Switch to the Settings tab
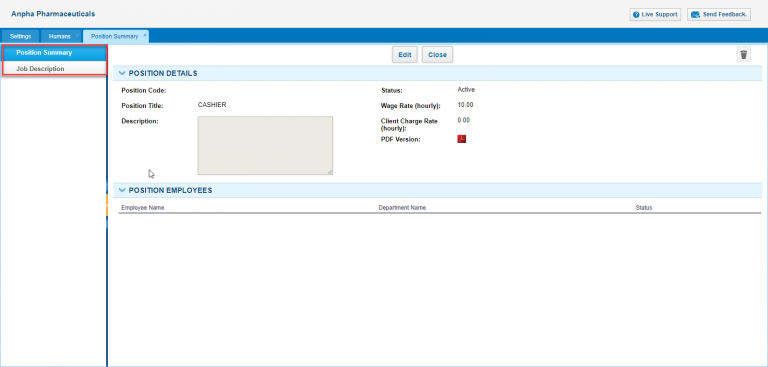 pos(21,36)
